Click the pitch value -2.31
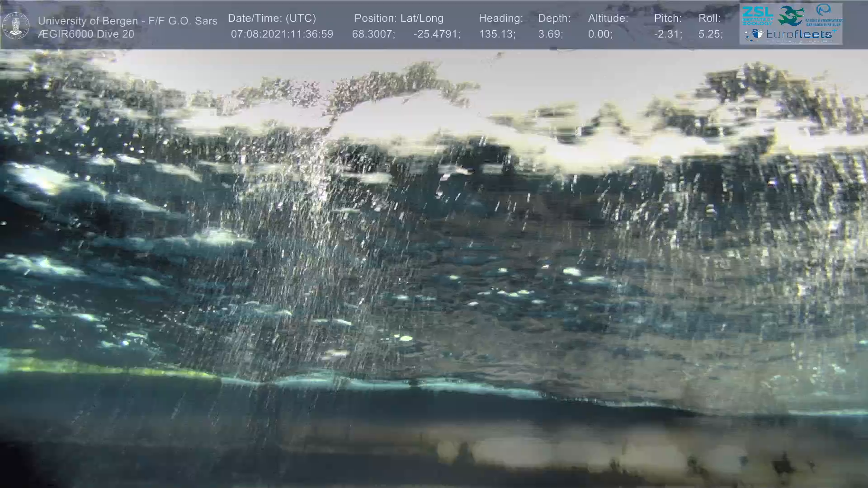868x488 pixels. click(668, 34)
